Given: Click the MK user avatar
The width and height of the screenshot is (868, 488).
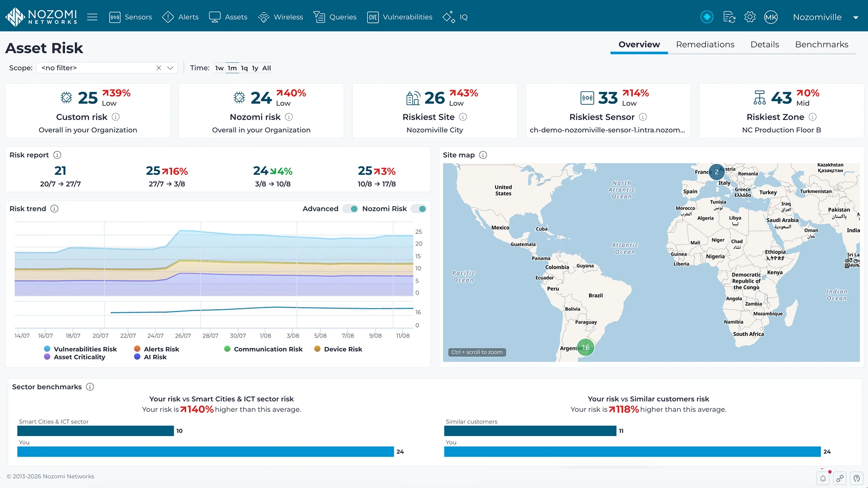Looking at the screenshot, I should [x=771, y=17].
